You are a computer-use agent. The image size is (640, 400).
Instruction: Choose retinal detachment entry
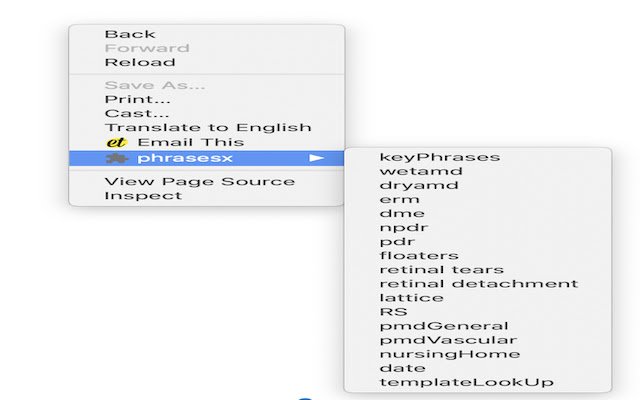(478, 284)
